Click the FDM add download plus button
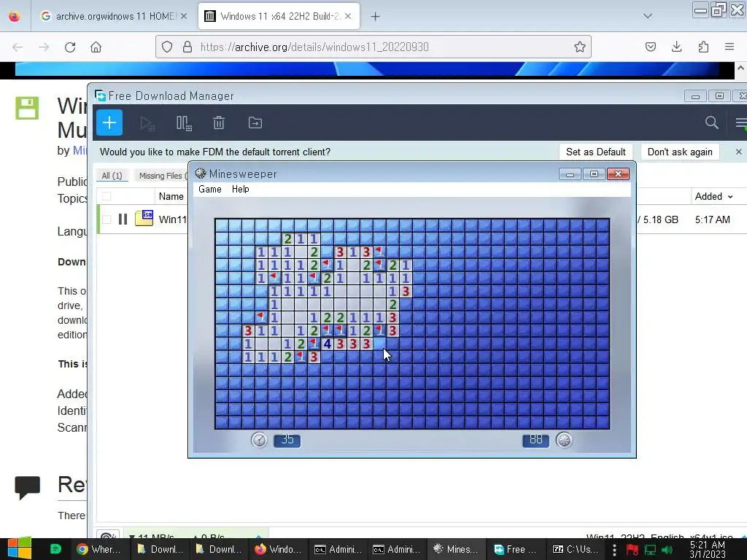The height and width of the screenshot is (560, 747). [109, 122]
